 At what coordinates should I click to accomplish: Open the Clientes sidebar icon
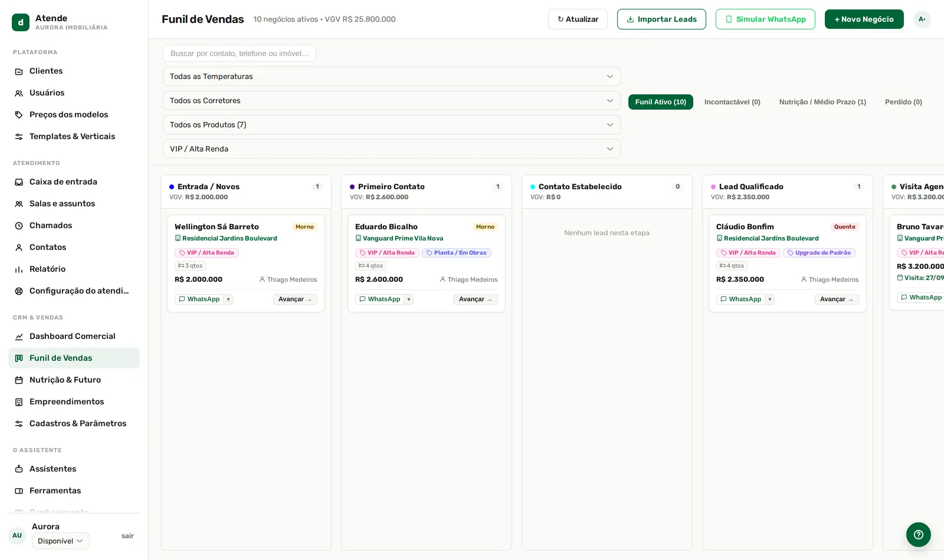19,71
